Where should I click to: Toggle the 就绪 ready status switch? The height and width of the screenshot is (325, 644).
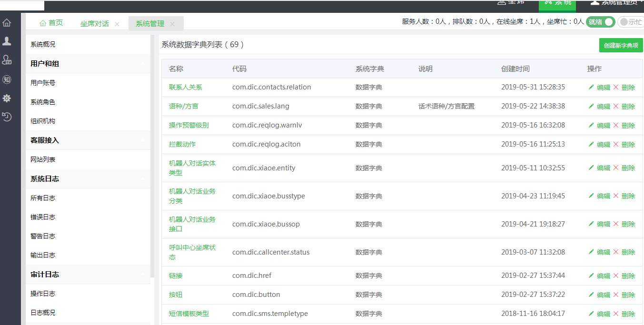click(600, 22)
